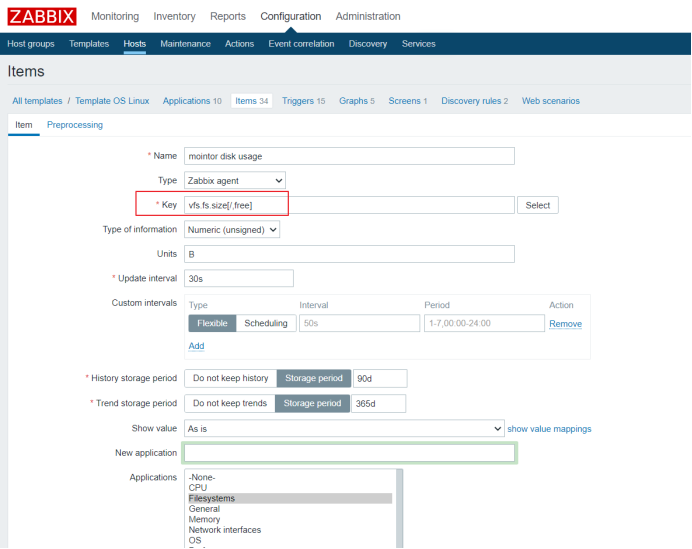
Task: Go to Host groups submenu
Action: (31, 44)
